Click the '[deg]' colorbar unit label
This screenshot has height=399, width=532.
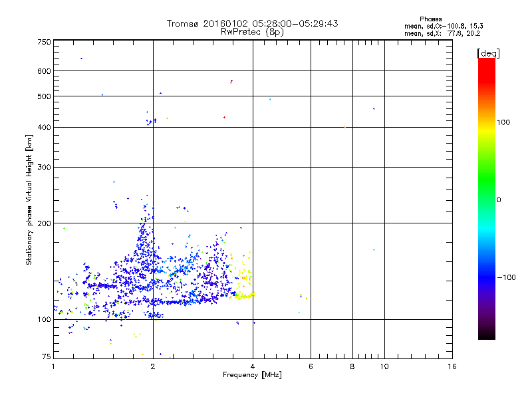(x=488, y=53)
